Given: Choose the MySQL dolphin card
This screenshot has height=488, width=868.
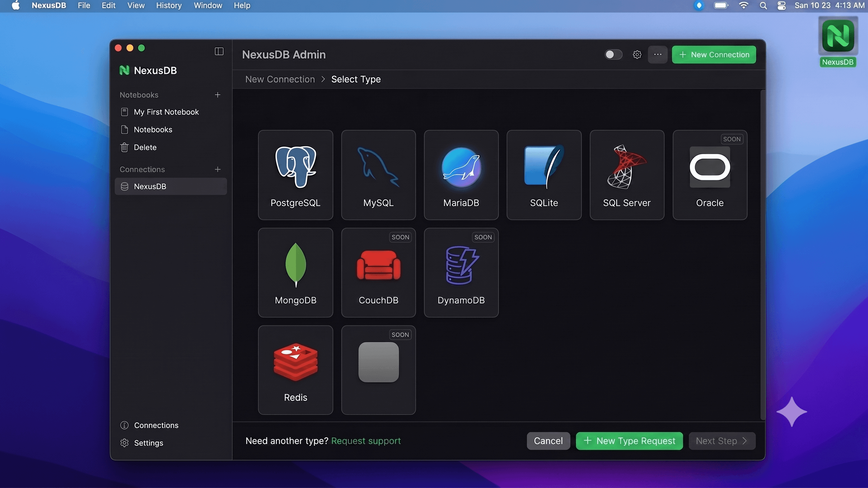Looking at the screenshot, I should (x=378, y=175).
